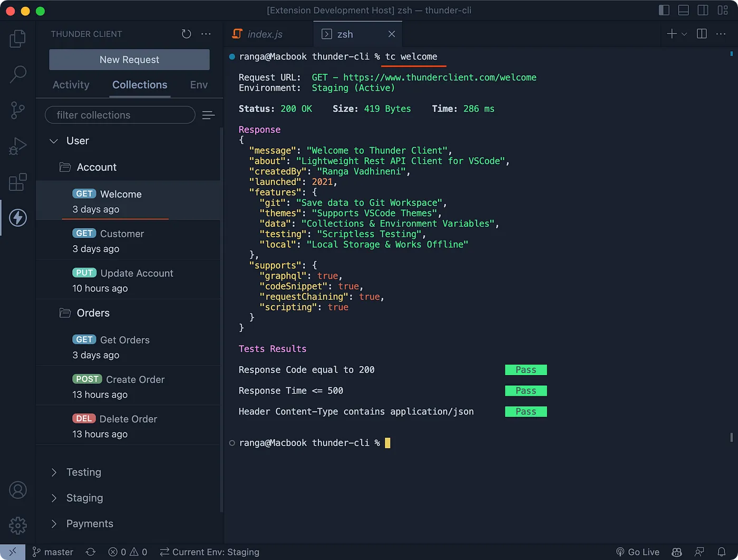This screenshot has width=738, height=560.
Task: Toggle primary sidebar layout icon in title bar
Action: point(664,10)
